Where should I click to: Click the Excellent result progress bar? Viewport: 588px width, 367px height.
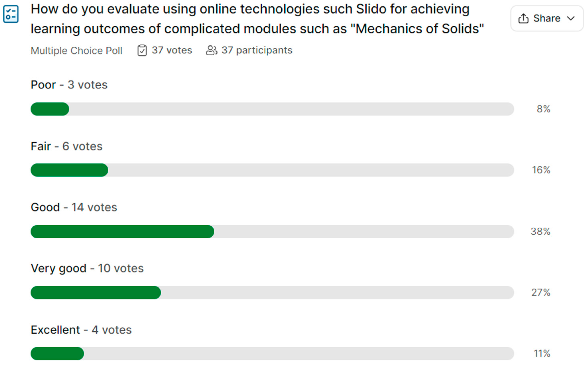(x=272, y=353)
